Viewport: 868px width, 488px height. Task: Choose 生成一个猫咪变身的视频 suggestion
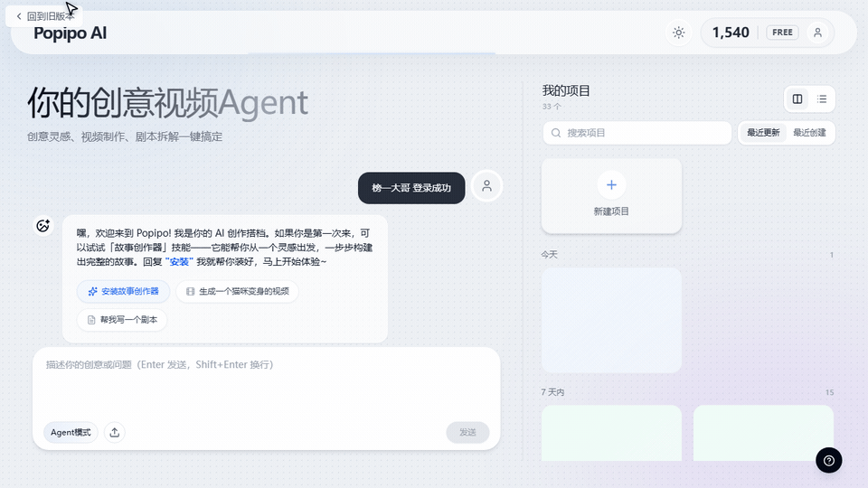[x=237, y=291]
